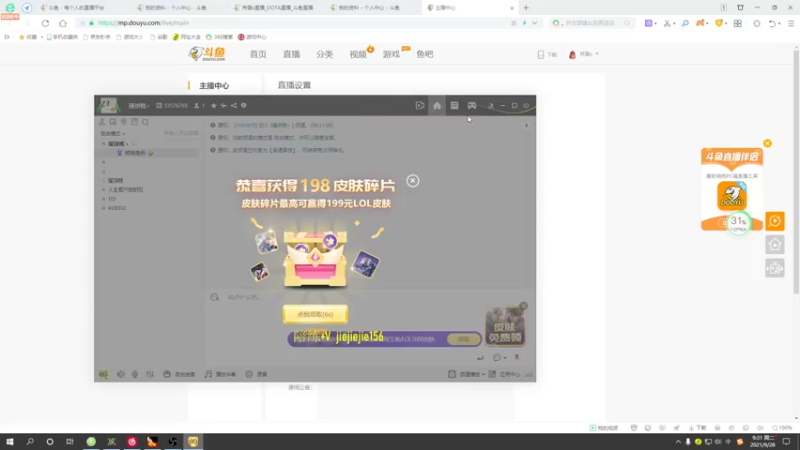Open the gamepad icon in YY toolbar

pos(472,106)
